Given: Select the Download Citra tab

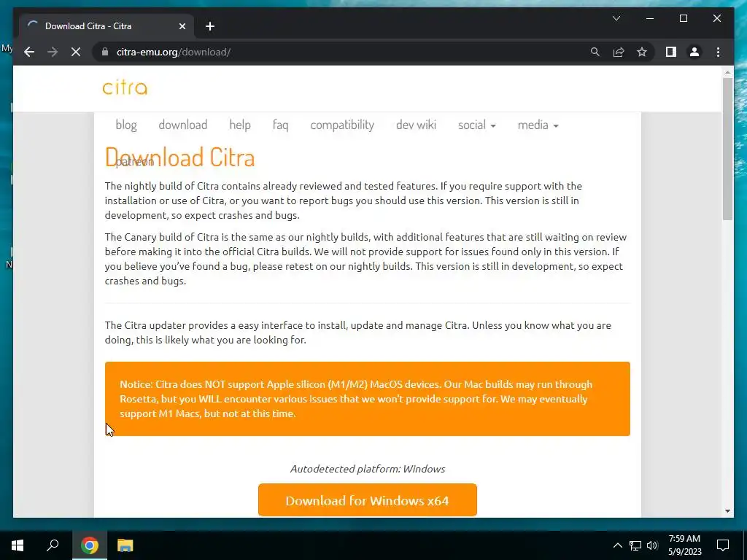Looking at the screenshot, I should [107, 26].
